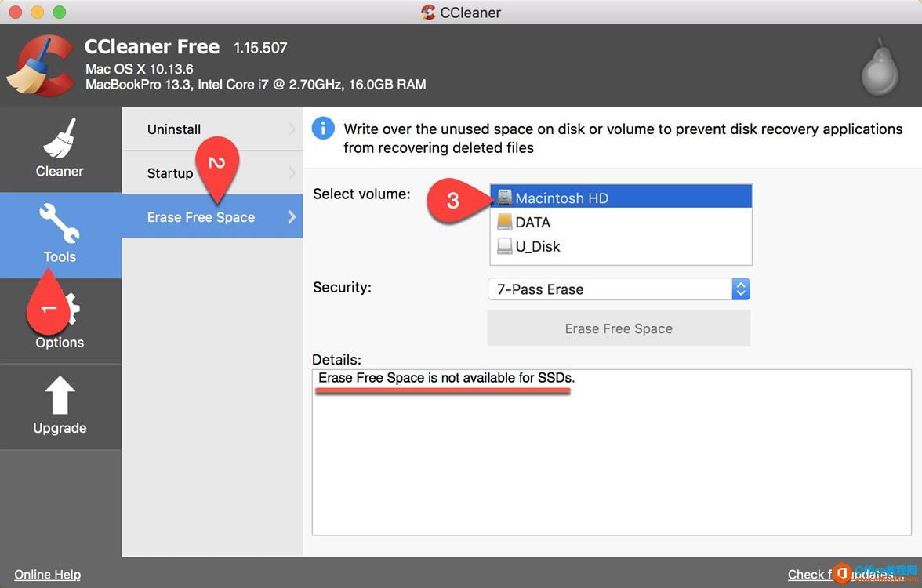Click the Macintosh HD drive icon
Screen dimensions: 922x588
click(505, 198)
